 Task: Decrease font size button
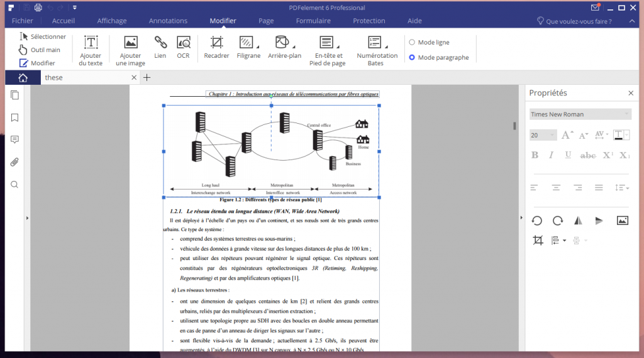(x=584, y=135)
